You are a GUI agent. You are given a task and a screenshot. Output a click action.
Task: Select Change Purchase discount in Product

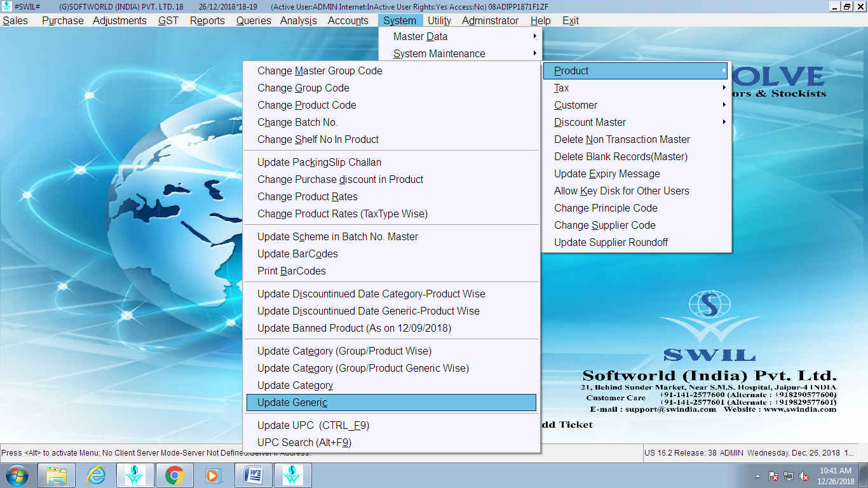391,179
